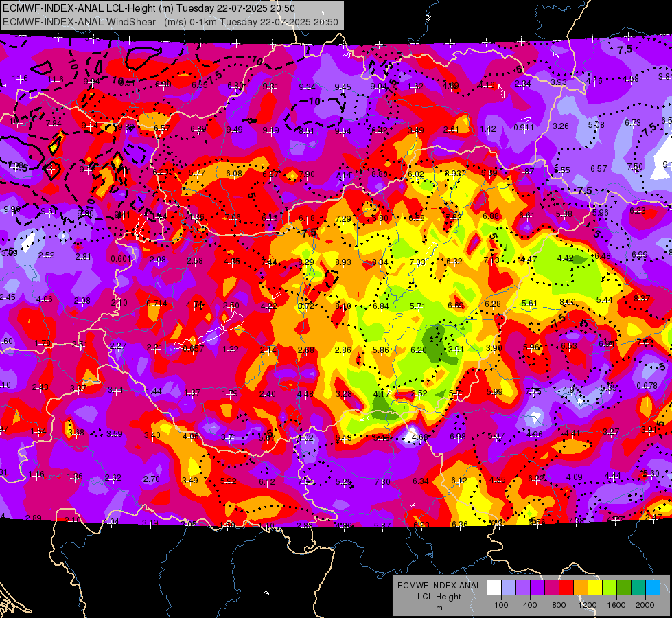Click the grid value 1.42

(x=488, y=128)
